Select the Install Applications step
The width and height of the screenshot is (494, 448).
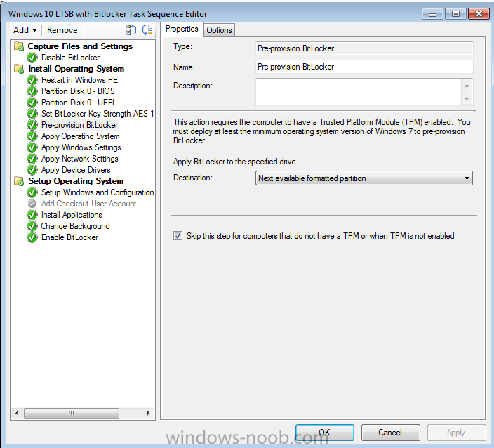pyautogui.click(x=72, y=215)
